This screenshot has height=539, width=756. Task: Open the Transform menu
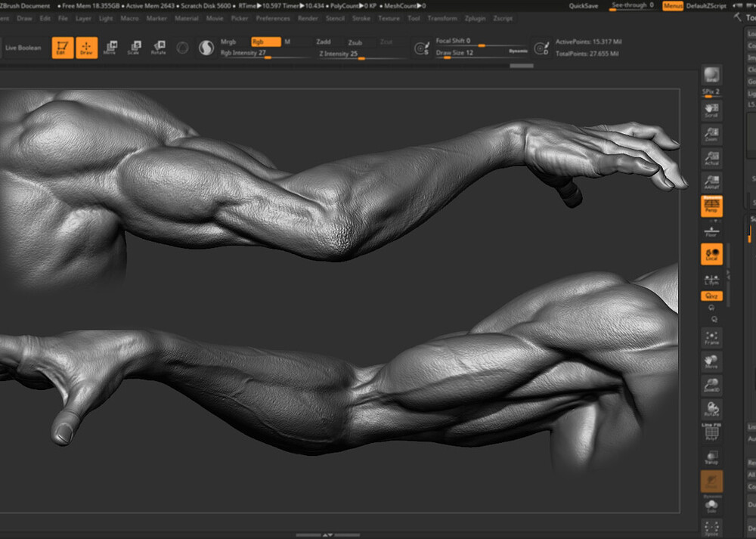(x=442, y=18)
